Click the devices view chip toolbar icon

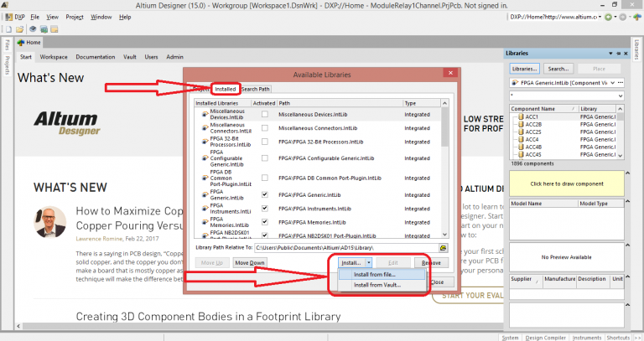pyautogui.click(x=33, y=29)
